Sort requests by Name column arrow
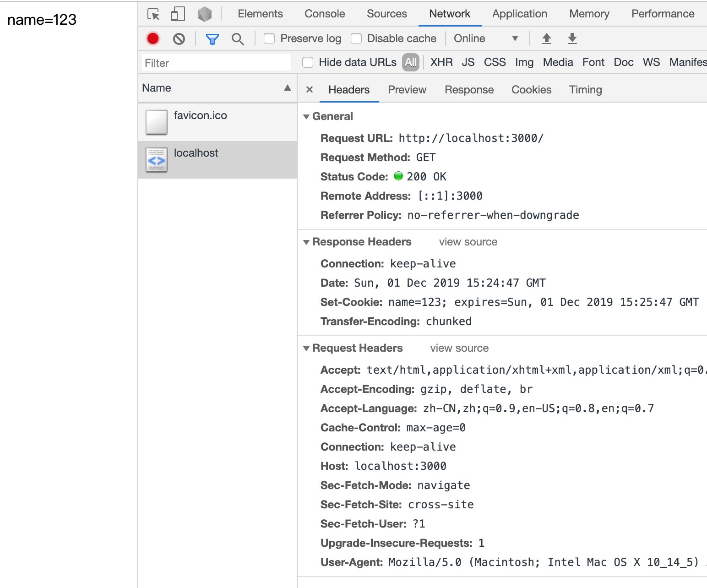The width and height of the screenshot is (707, 588). 288,88
